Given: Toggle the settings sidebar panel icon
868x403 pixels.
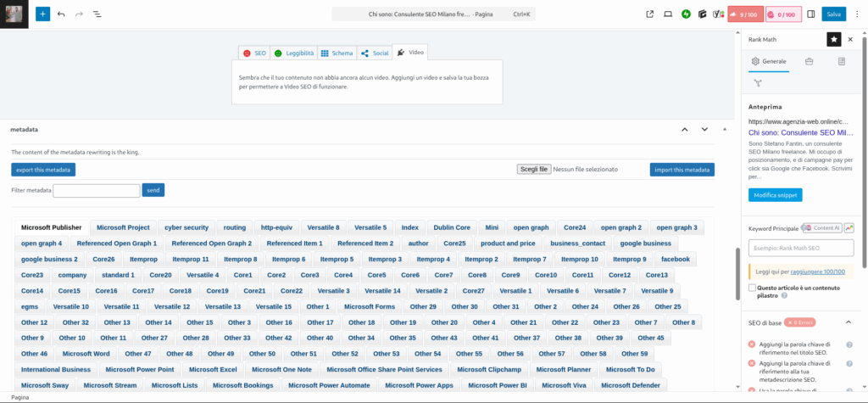Looking at the screenshot, I should pos(811,14).
